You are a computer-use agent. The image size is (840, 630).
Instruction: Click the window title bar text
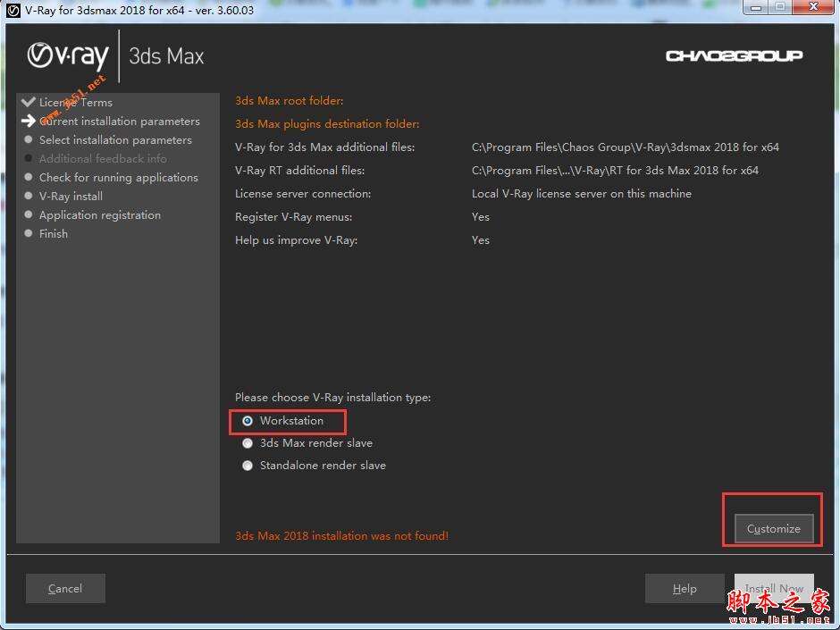pos(139,10)
